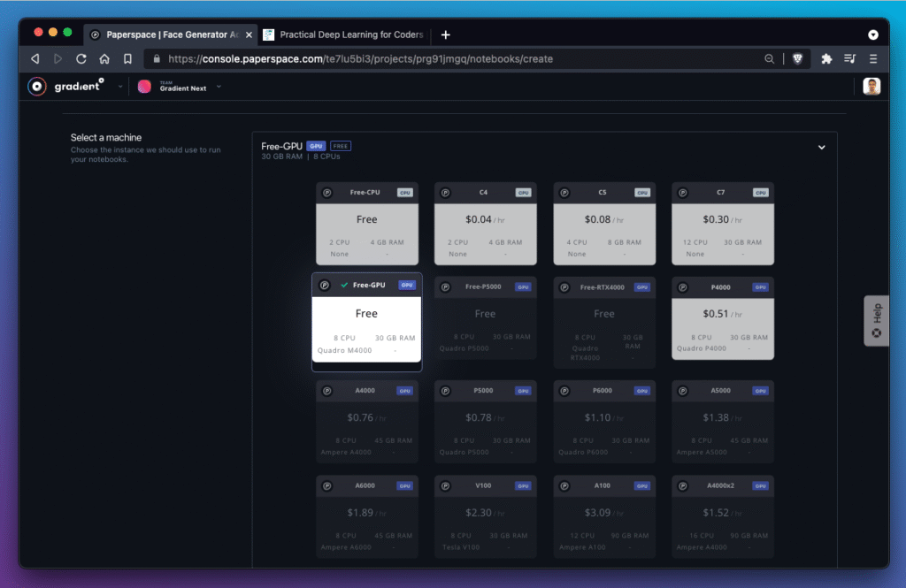The height and width of the screenshot is (588, 906).
Task: Choose the C7 machine at $0.30/hr
Action: 722,224
